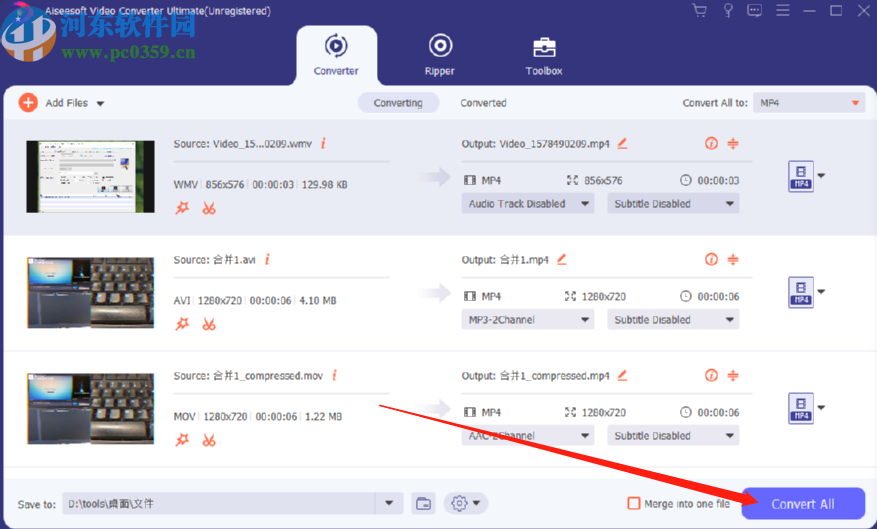Screen dimensions: 877x529
Task: Switch to the Ripper tab
Action: pos(440,55)
